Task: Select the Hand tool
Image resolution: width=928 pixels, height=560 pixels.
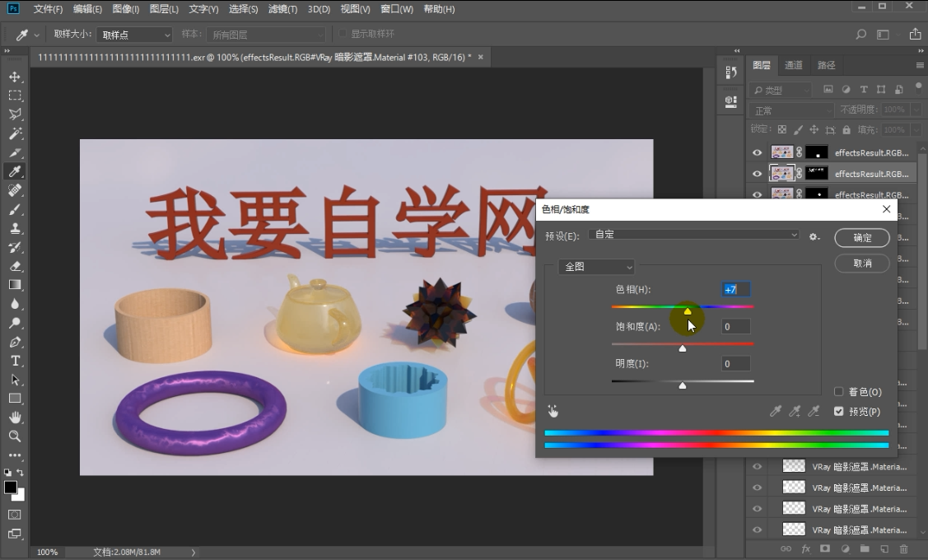Action: click(x=15, y=417)
